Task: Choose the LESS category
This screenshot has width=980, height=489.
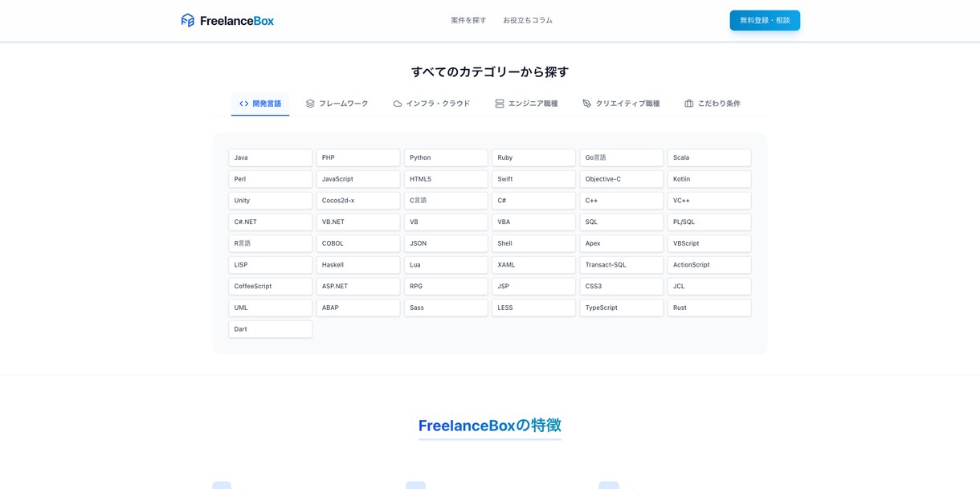Action: click(x=534, y=308)
